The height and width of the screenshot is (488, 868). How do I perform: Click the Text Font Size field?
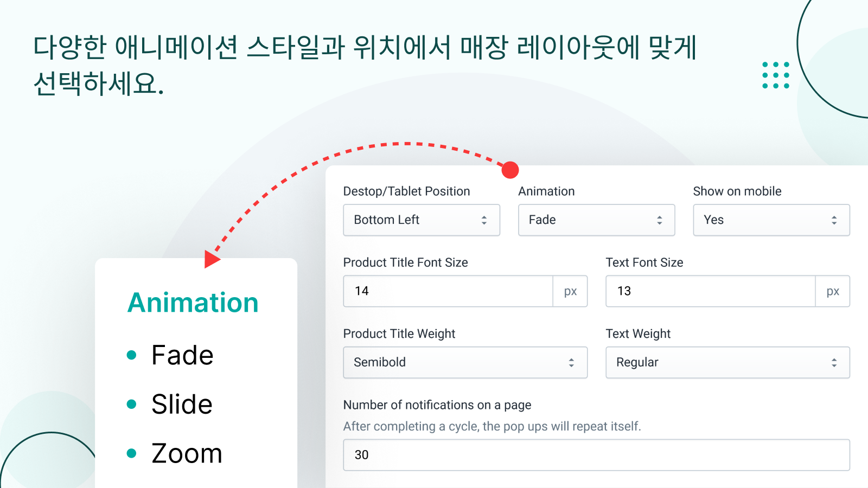pyautogui.click(x=711, y=291)
